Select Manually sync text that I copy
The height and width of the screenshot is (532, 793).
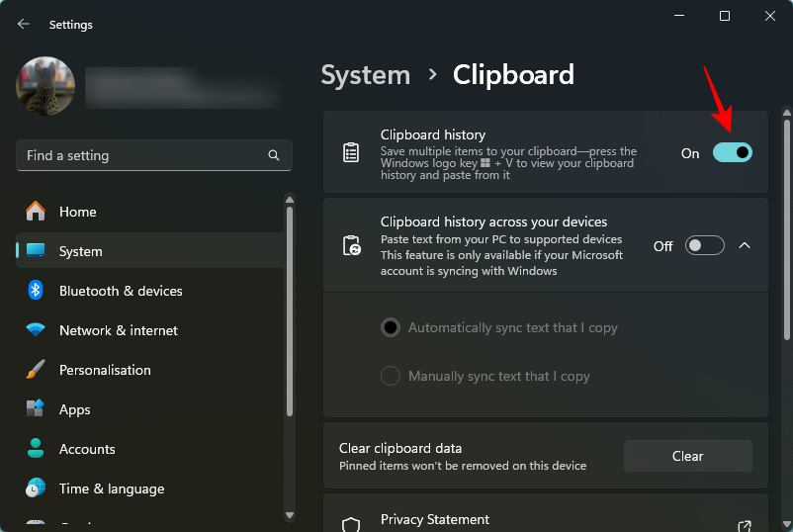pos(391,376)
